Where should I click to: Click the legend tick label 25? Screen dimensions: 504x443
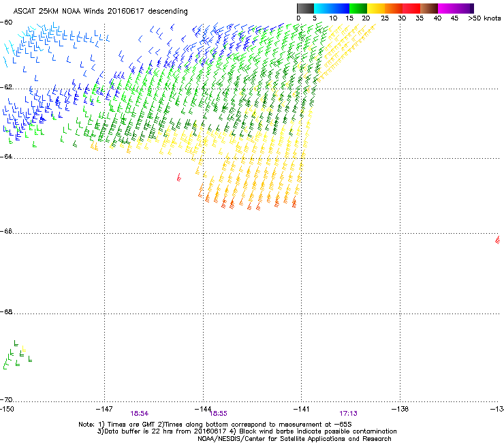coord(385,18)
